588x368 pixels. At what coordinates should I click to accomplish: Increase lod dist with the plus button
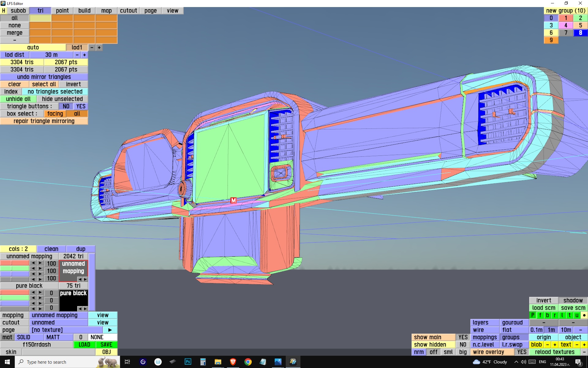(85, 55)
